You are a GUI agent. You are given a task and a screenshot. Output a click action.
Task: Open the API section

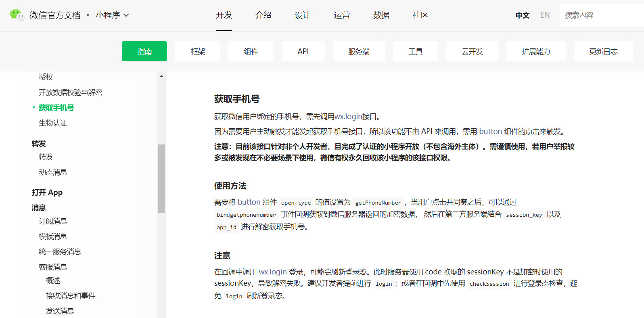(303, 51)
